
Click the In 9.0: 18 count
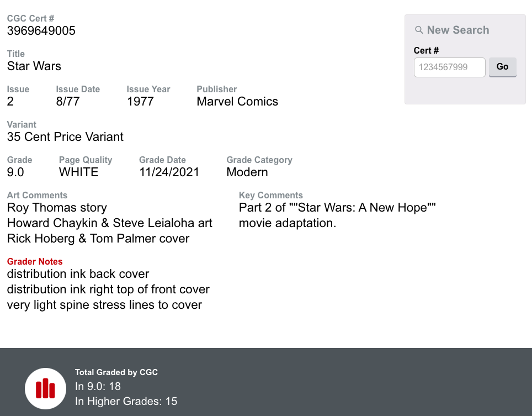point(98,386)
